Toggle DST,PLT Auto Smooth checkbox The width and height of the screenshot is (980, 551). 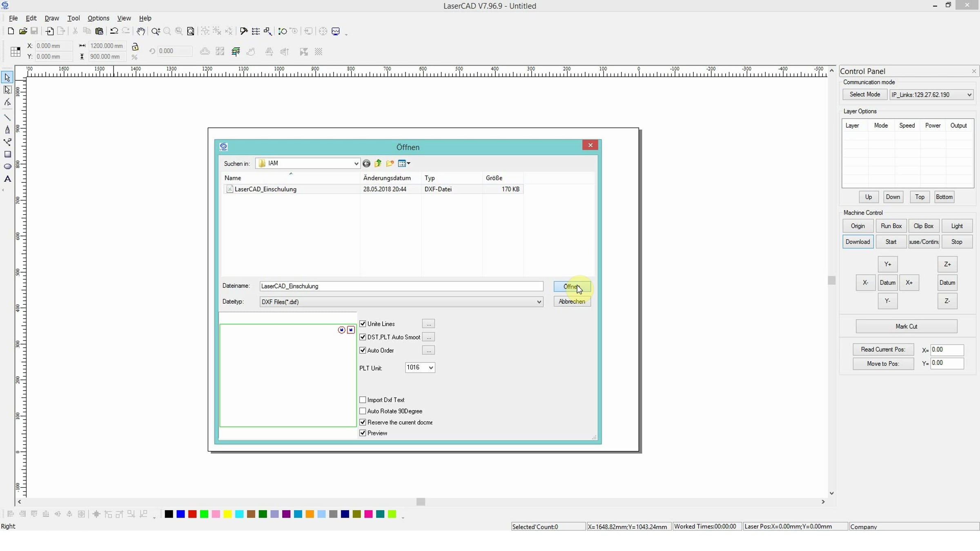(363, 337)
